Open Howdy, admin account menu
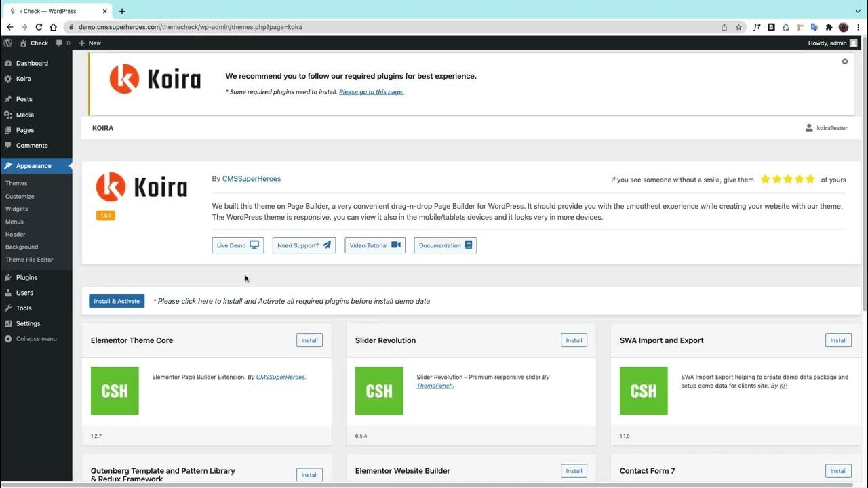Screen dimensions: 868x488 coord(832,43)
